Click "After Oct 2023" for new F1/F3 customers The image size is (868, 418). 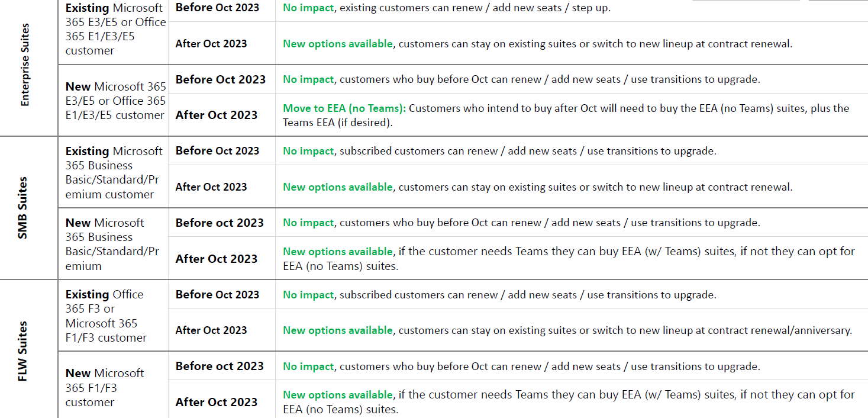217,402
